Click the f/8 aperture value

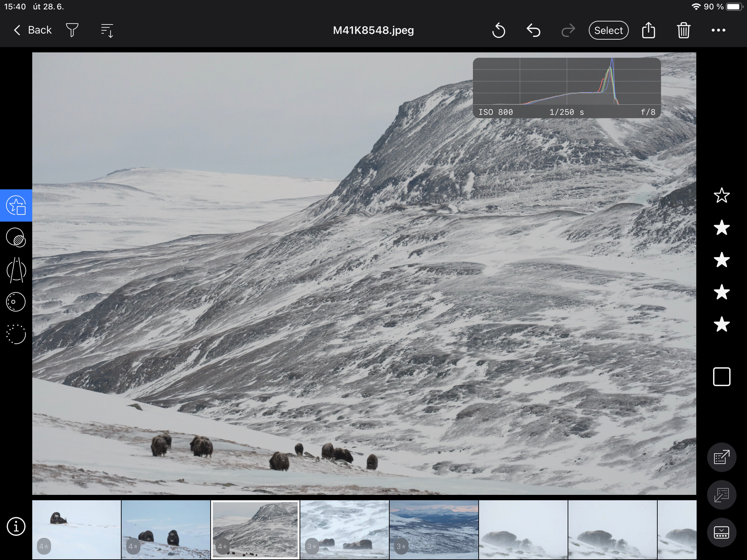[x=648, y=112]
